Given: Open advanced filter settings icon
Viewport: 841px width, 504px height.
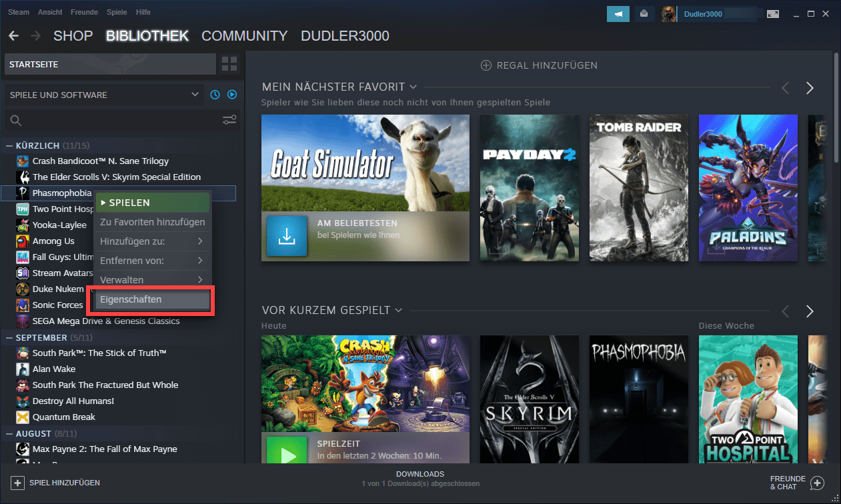Looking at the screenshot, I should click(x=229, y=121).
